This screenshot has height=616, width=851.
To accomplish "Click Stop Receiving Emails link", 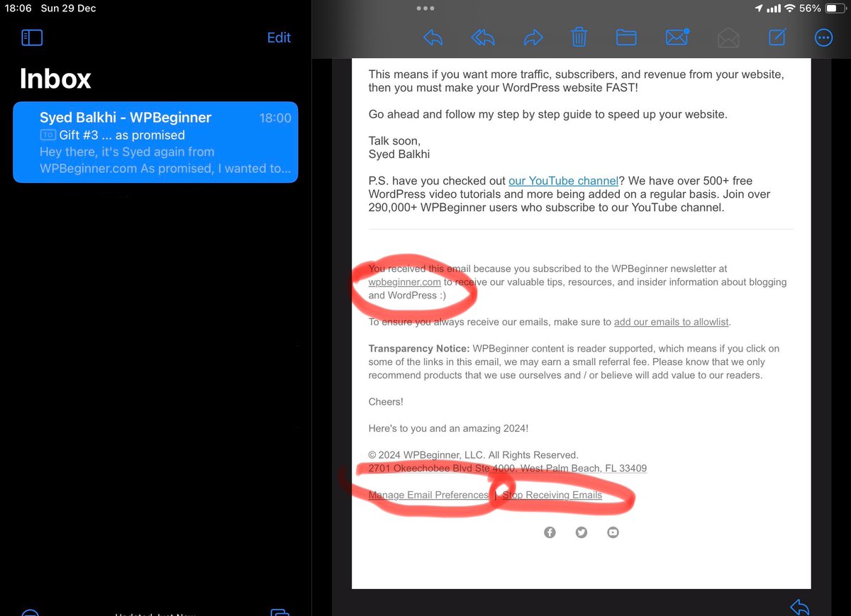I will point(552,495).
